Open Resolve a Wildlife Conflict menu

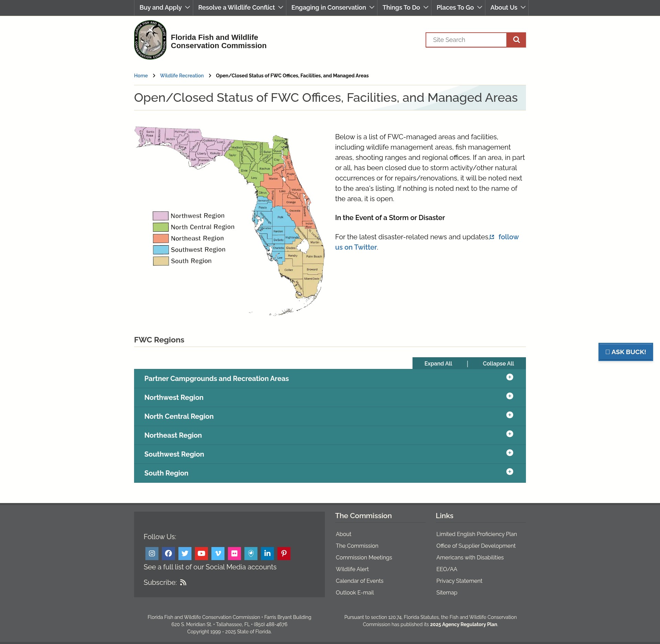(x=240, y=8)
